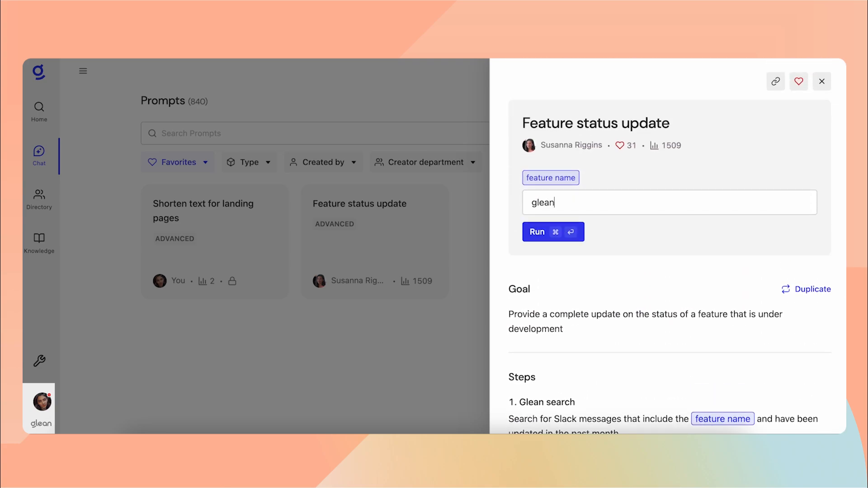Image resolution: width=868 pixels, height=488 pixels.
Task: Like the prompt next to Susanna Riggins
Action: coord(619,145)
